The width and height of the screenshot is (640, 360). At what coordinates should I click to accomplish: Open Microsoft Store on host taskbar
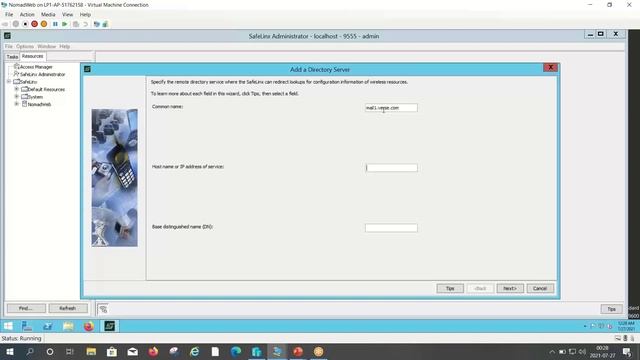112,351
